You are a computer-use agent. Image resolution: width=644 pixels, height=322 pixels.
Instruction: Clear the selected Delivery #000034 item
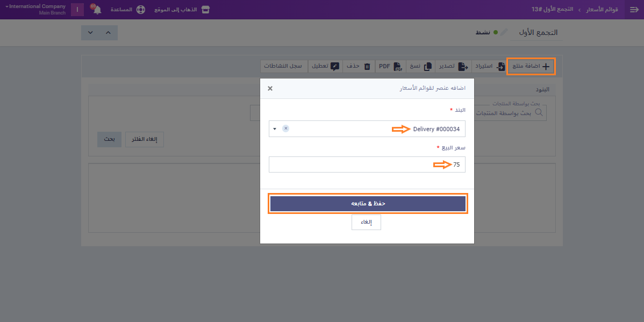point(285,128)
